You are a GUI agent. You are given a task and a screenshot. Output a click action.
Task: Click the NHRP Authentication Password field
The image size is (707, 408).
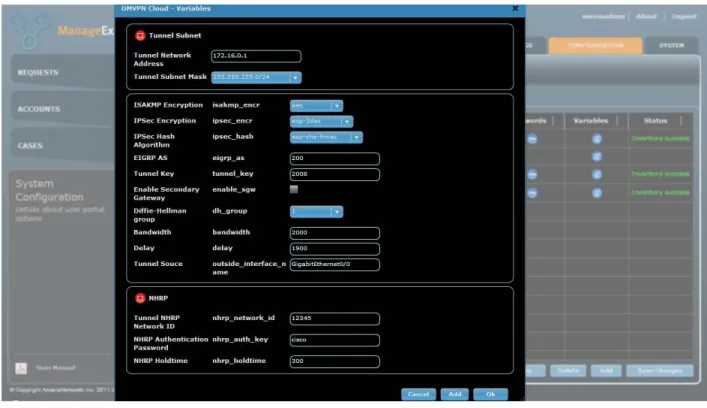335,340
